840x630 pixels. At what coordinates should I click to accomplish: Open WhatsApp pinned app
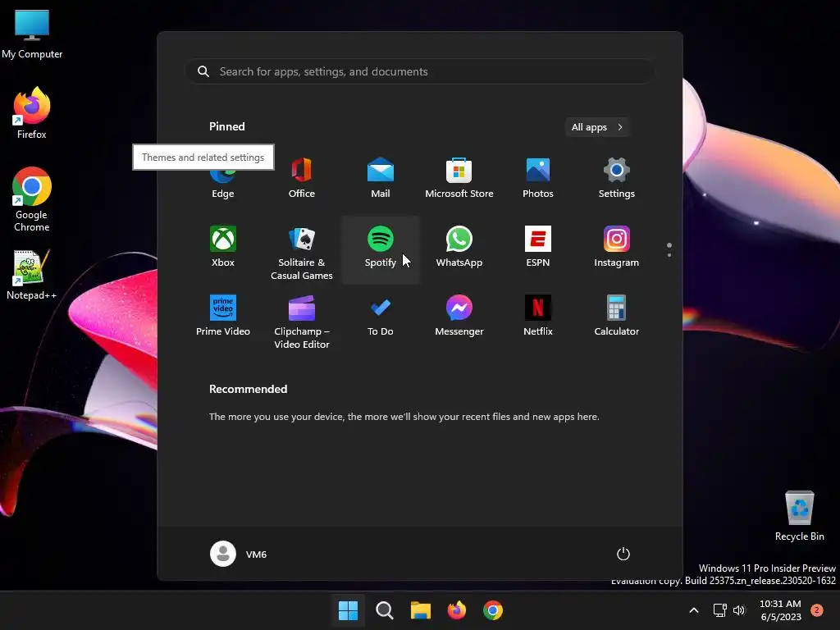(x=459, y=248)
